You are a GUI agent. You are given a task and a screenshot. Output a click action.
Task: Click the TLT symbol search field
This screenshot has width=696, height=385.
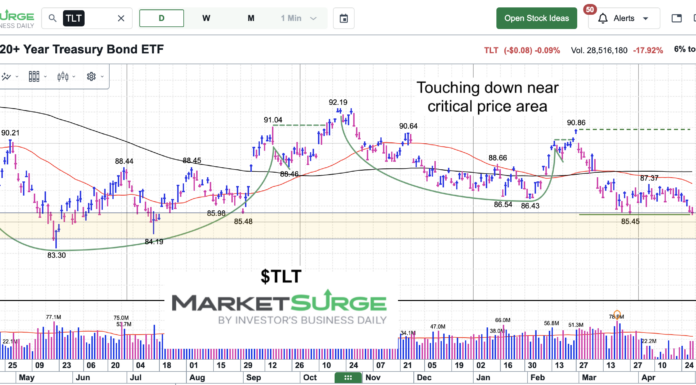[87, 18]
